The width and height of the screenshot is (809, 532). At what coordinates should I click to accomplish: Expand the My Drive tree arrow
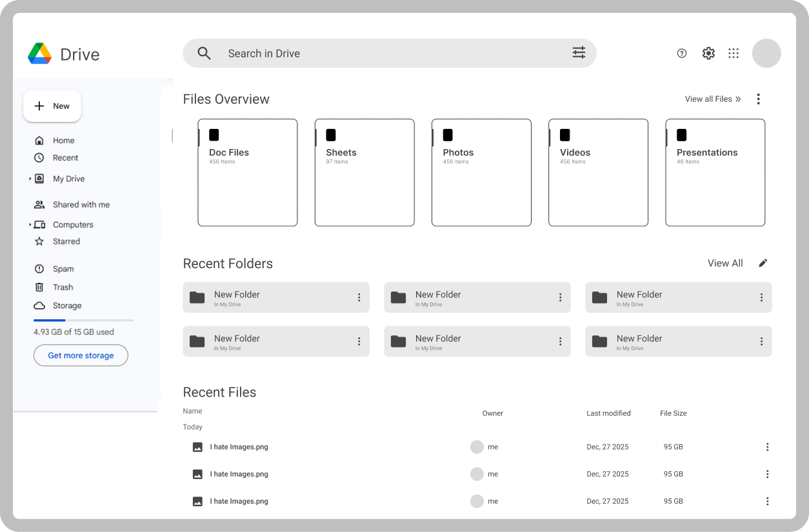pos(30,179)
